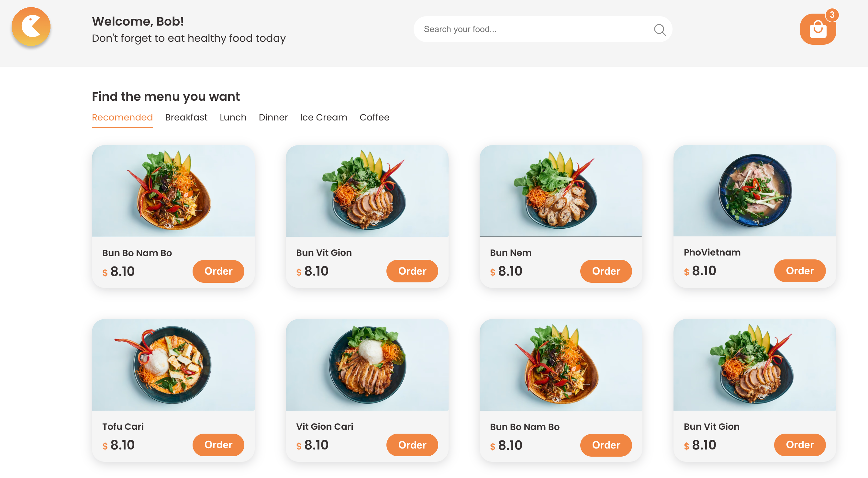Order the PhoVietnam dish
The height and width of the screenshot is (478, 868).
(x=800, y=271)
